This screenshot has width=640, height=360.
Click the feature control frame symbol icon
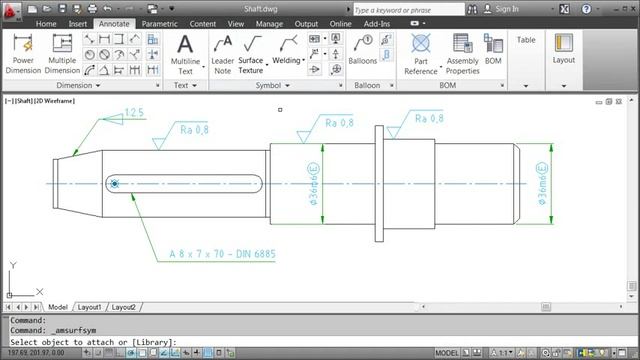coord(314,39)
